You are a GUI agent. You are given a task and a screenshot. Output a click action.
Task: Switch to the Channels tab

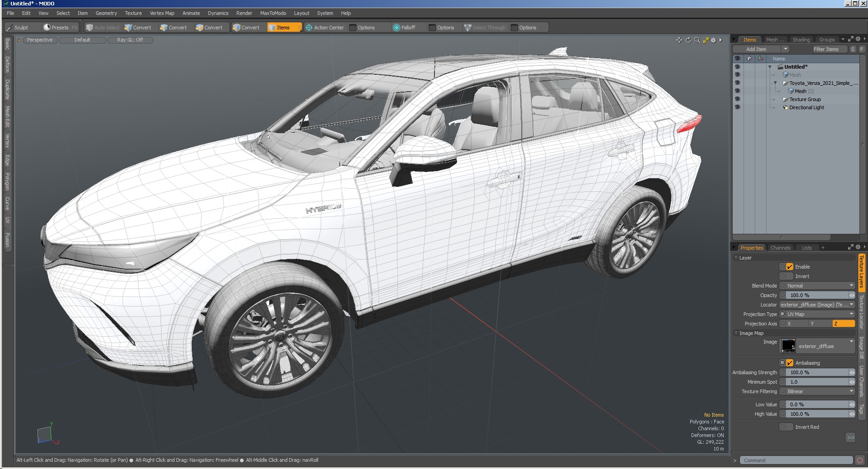[x=780, y=248]
